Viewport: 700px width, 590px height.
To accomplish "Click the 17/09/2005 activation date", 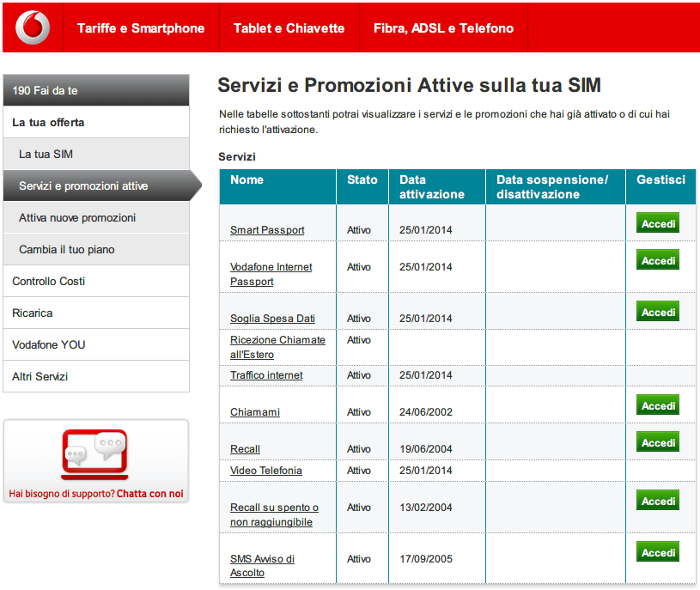I will [426, 559].
